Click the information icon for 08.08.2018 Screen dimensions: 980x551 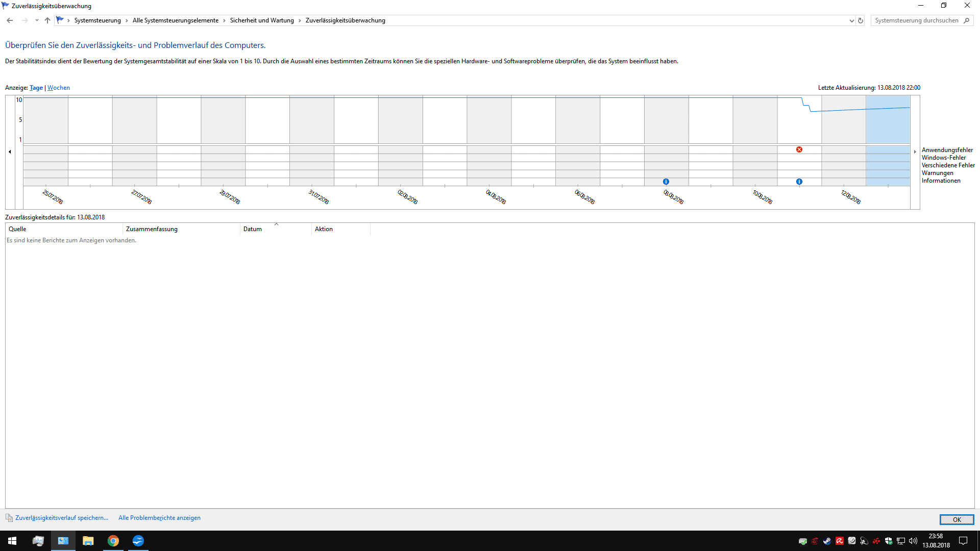coord(666,182)
